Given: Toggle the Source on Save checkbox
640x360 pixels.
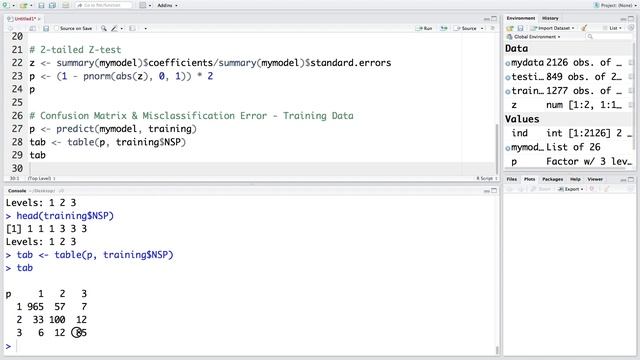Looking at the screenshot, I should [57, 28].
